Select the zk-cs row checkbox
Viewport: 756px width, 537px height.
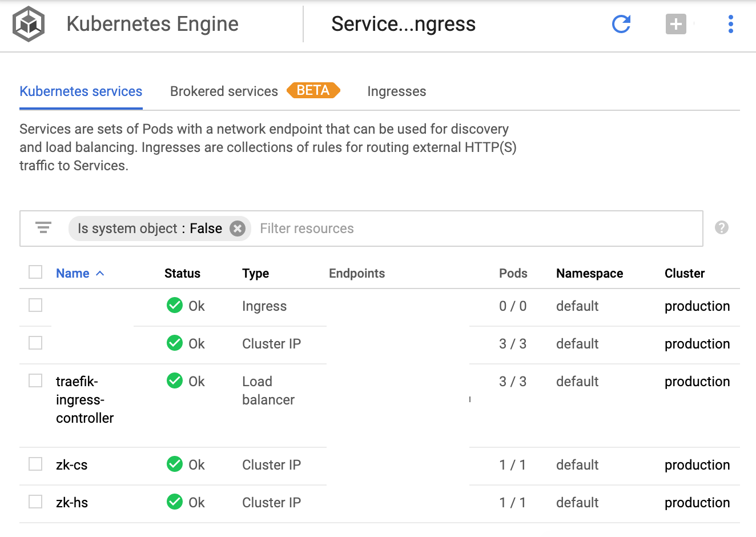point(35,464)
